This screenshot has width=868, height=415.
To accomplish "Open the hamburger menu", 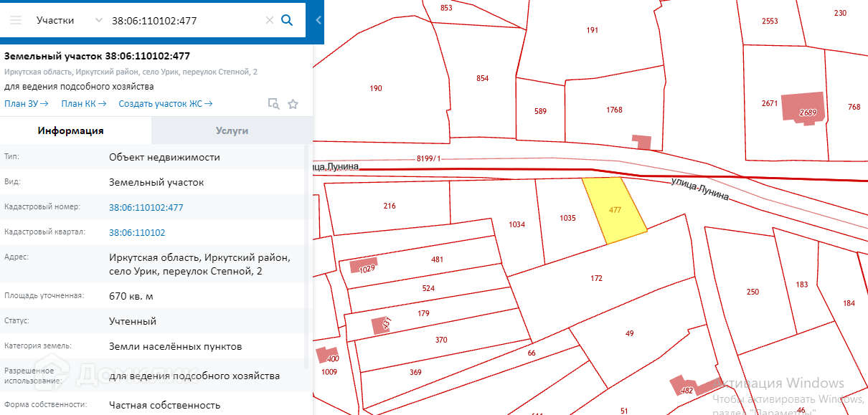I will (15, 20).
